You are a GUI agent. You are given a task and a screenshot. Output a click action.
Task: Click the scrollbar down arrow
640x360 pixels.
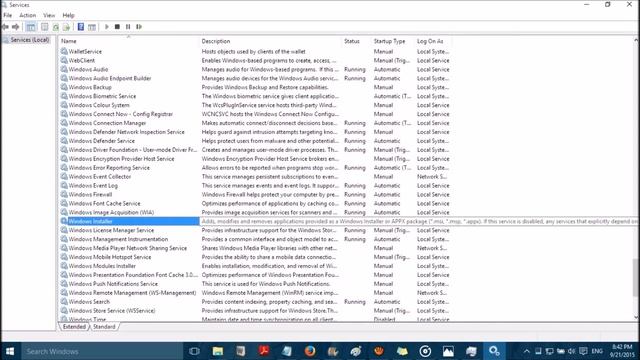(x=636, y=318)
